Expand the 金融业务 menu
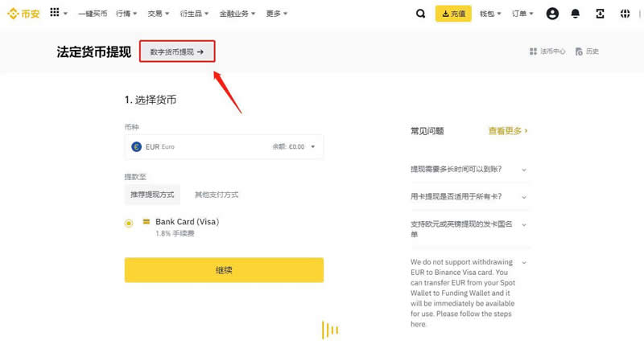644x349 pixels. [237, 14]
